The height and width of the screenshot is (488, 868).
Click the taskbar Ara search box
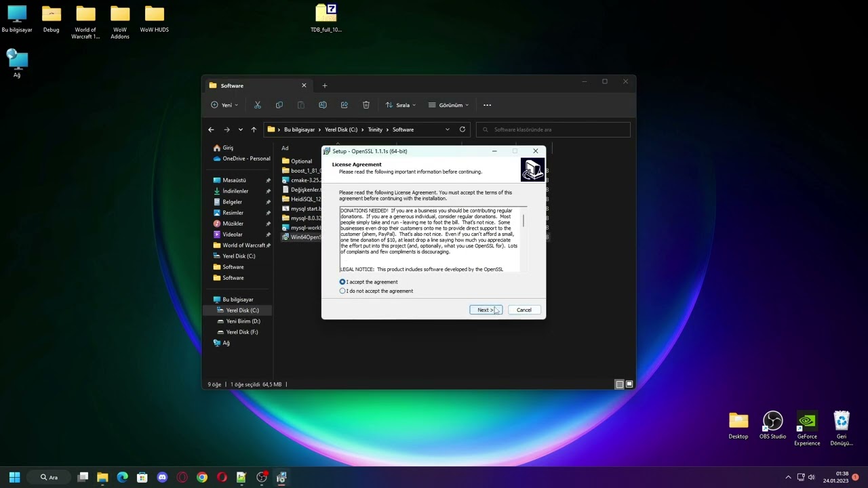point(49,477)
